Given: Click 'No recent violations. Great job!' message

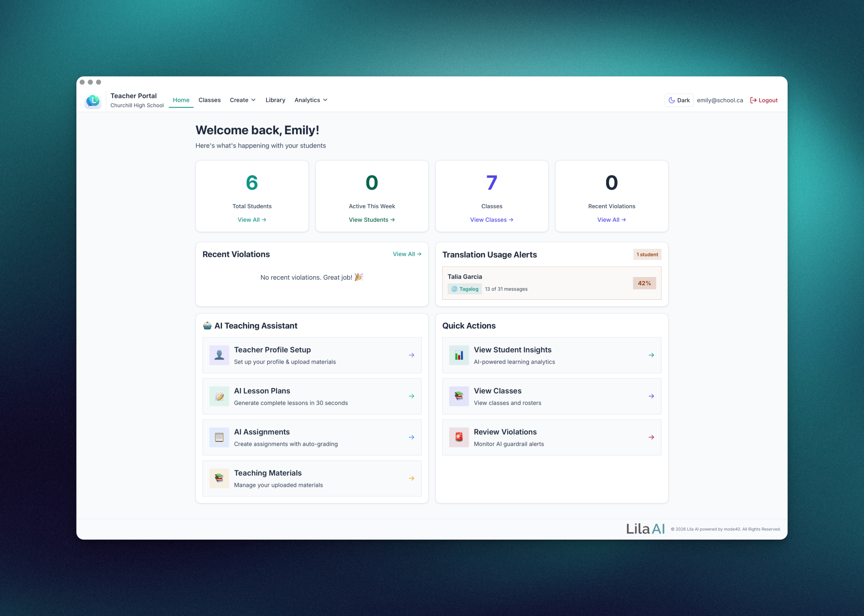Looking at the screenshot, I should point(312,277).
